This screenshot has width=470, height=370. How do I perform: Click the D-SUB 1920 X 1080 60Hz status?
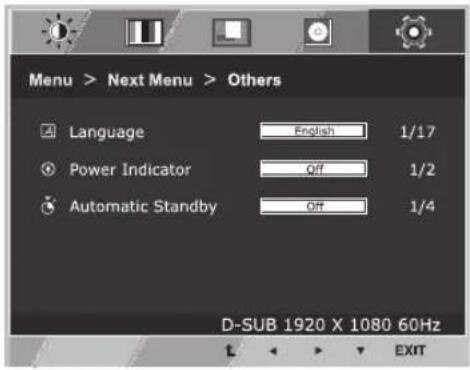331,325
